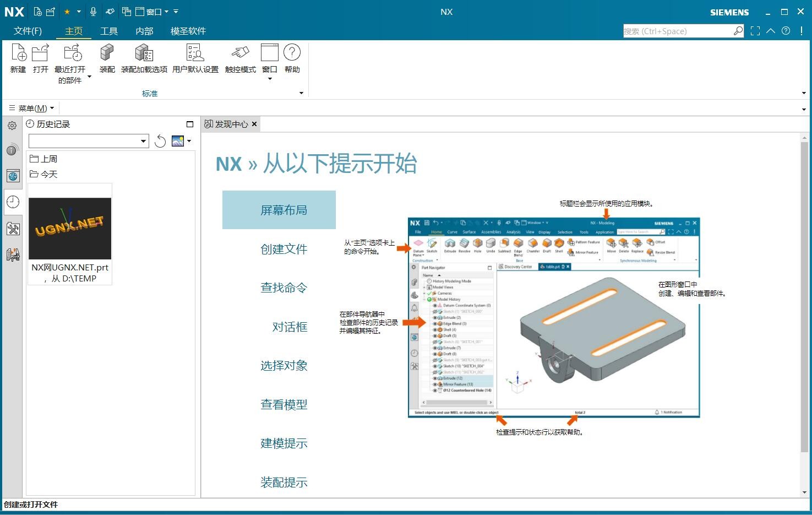Open View Model (查看模型) topic
This screenshot has width=812, height=515.
(284, 404)
